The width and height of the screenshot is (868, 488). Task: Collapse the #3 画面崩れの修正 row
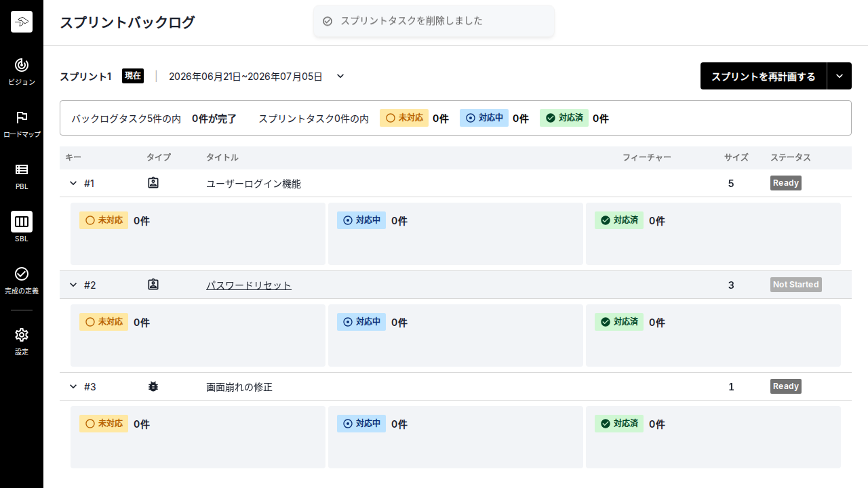pyautogui.click(x=73, y=386)
